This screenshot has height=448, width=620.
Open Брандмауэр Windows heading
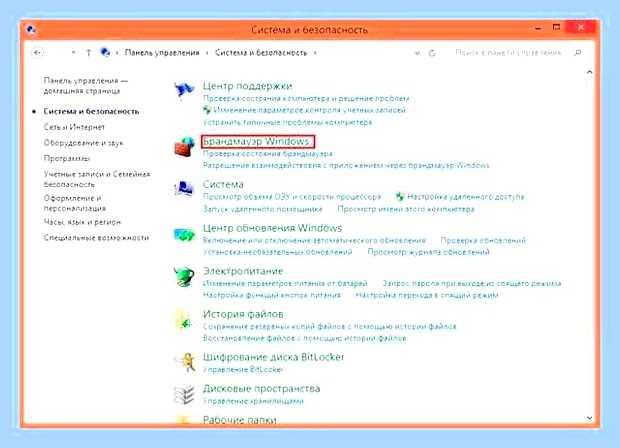[256, 141]
